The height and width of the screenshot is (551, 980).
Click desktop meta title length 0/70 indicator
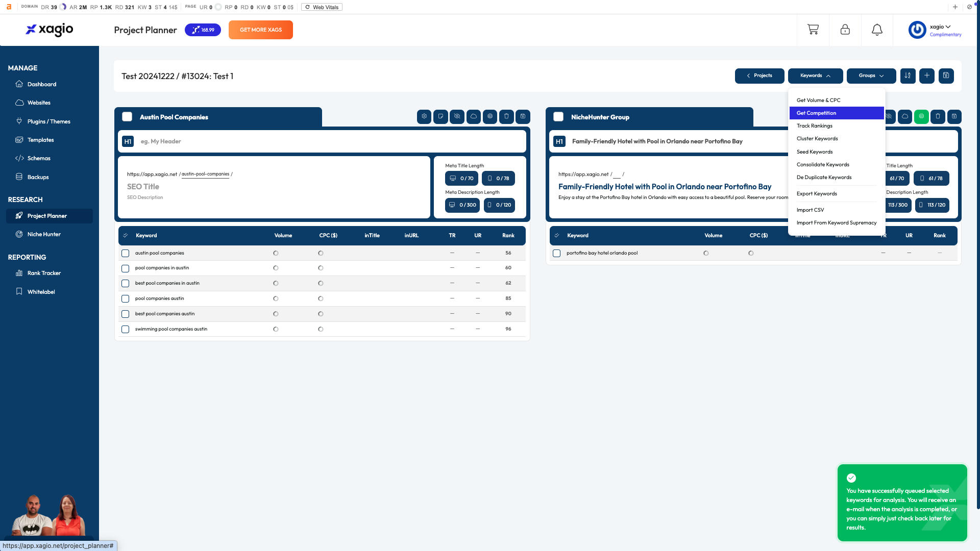coord(461,179)
